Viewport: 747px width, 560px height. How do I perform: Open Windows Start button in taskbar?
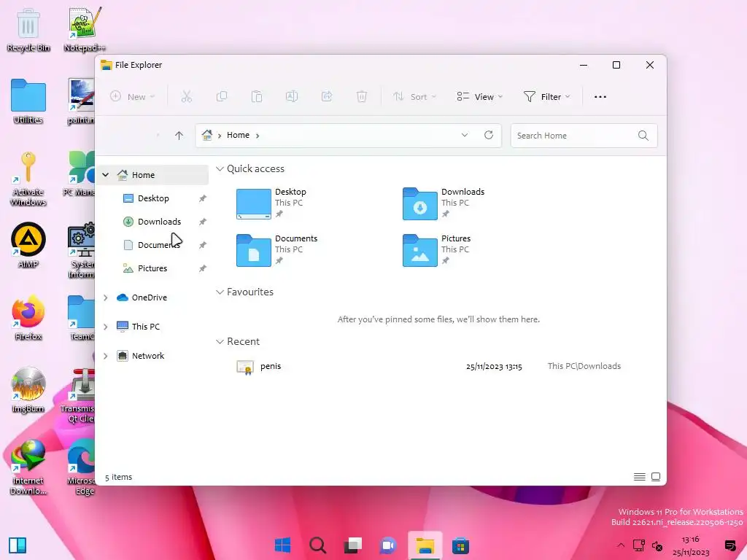[x=282, y=545]
